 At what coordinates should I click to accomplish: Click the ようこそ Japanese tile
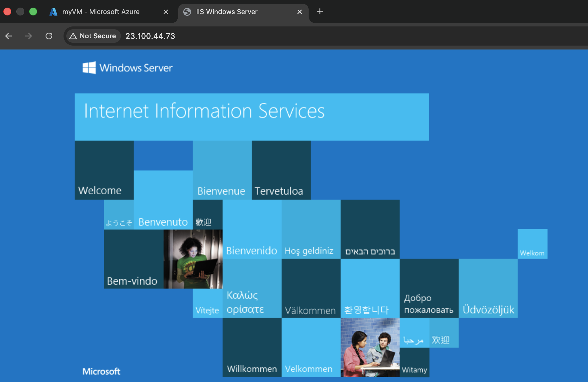coord(119,215)
